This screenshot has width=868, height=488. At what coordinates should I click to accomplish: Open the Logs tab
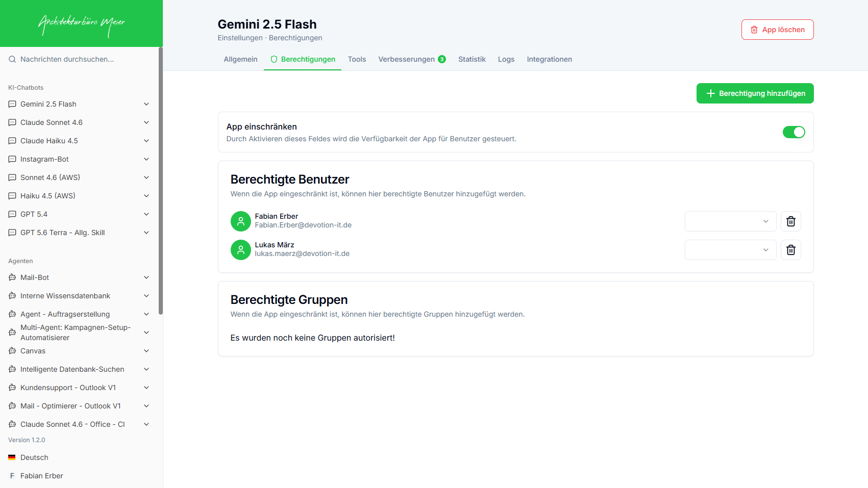coord(506,59)
